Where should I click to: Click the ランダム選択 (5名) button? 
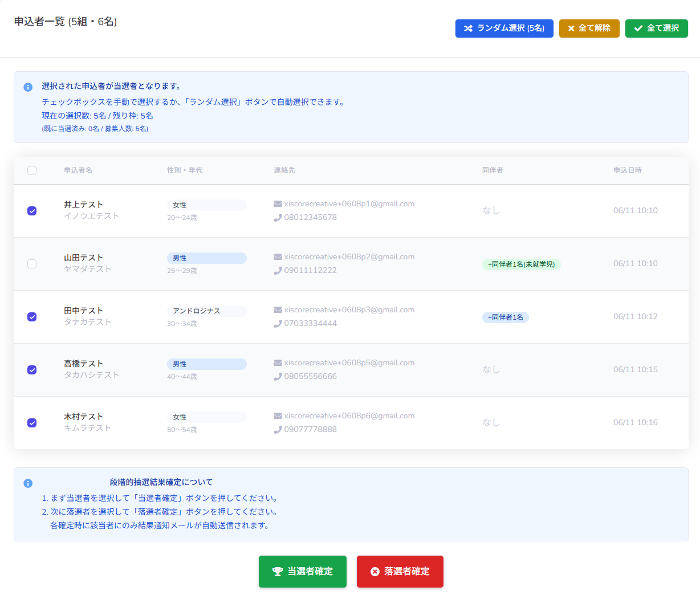(x=504, y=28)
